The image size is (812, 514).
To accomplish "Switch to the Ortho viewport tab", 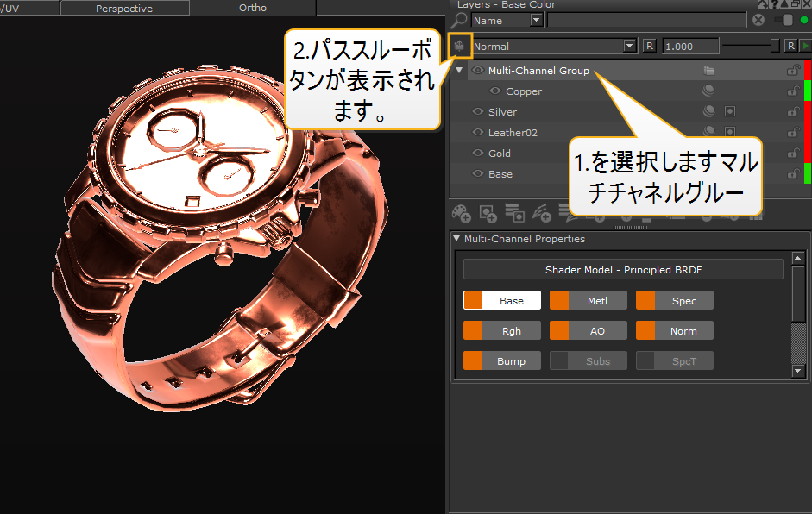I will [x=252, y=8].
